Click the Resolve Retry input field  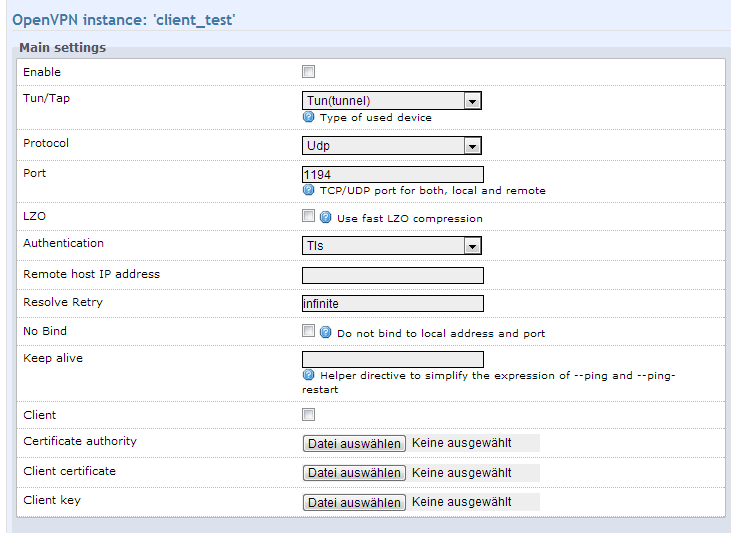point(392,303)
